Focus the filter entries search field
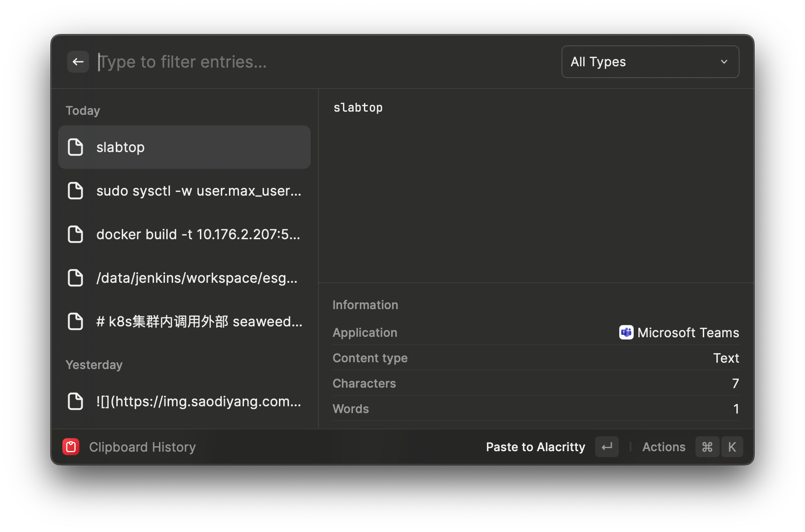Screen dimensions: 805x532 [x=318, y=62]
